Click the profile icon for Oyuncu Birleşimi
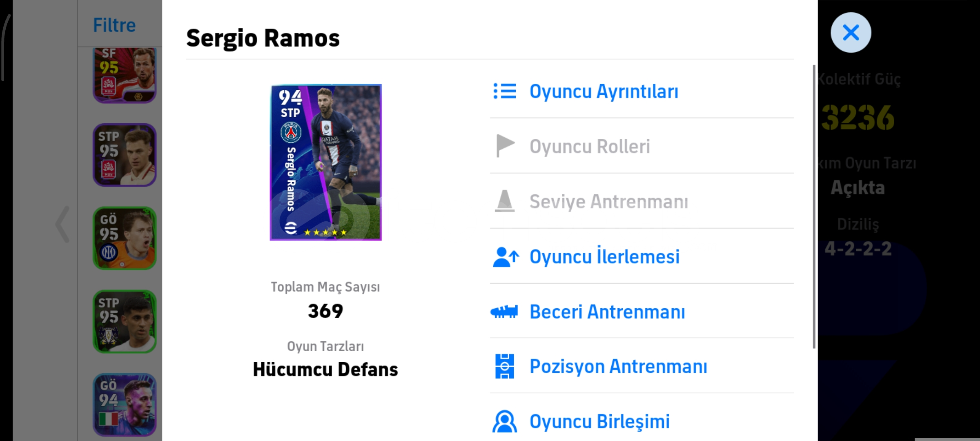Image resolution: width=980 pixels, height=441 pixels. point(505,421)
